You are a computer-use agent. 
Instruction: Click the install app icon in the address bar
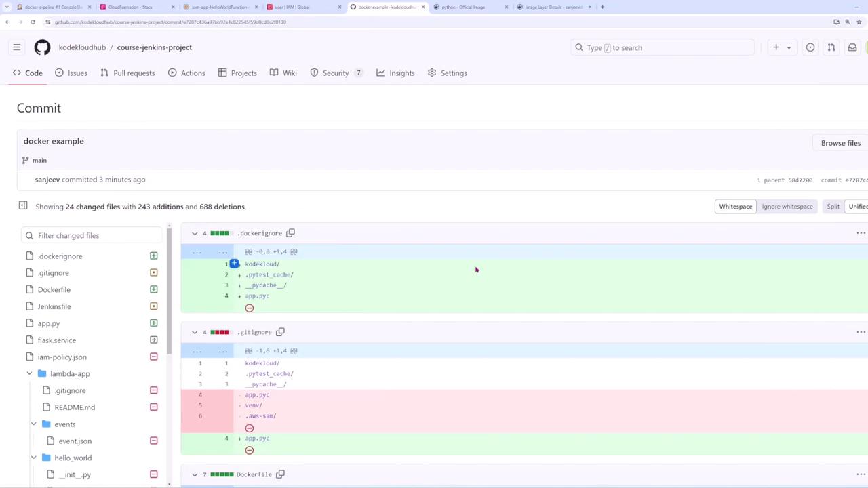836,22
